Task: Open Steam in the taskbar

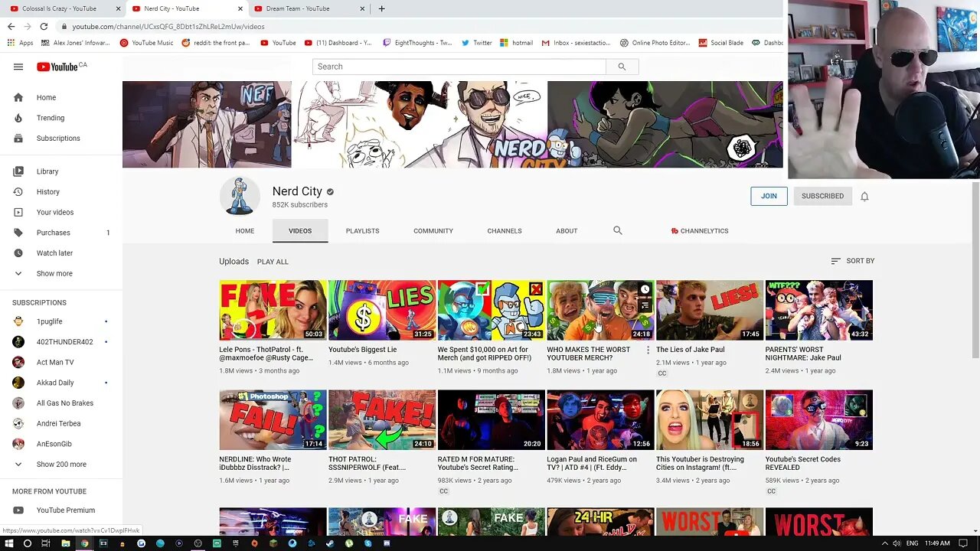Action: [330, 543]
